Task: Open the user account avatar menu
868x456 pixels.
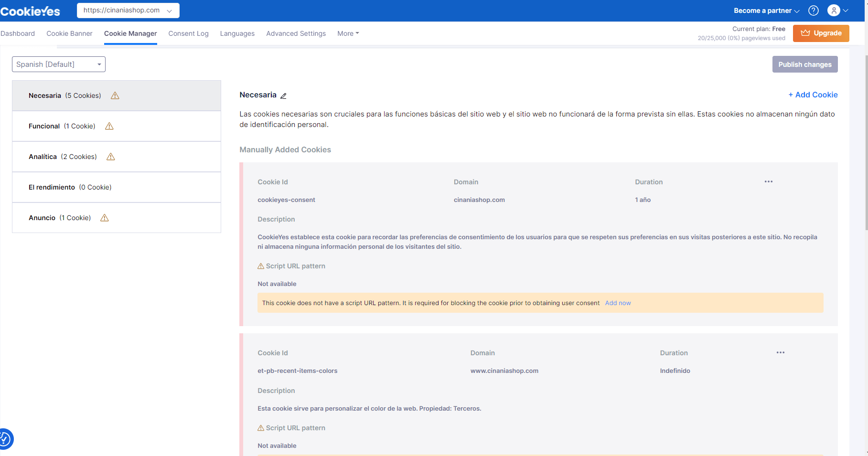Action: [x=837, y=11]
